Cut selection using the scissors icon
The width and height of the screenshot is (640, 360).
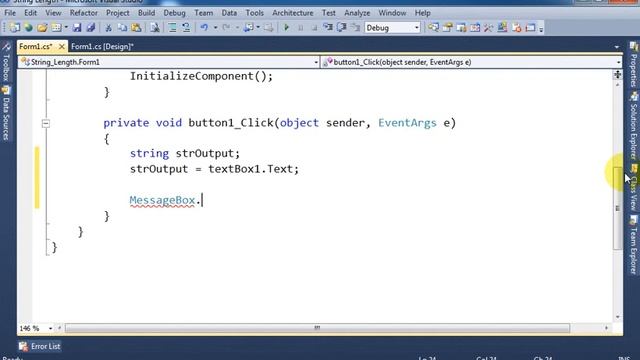click(x=109, y=28)
